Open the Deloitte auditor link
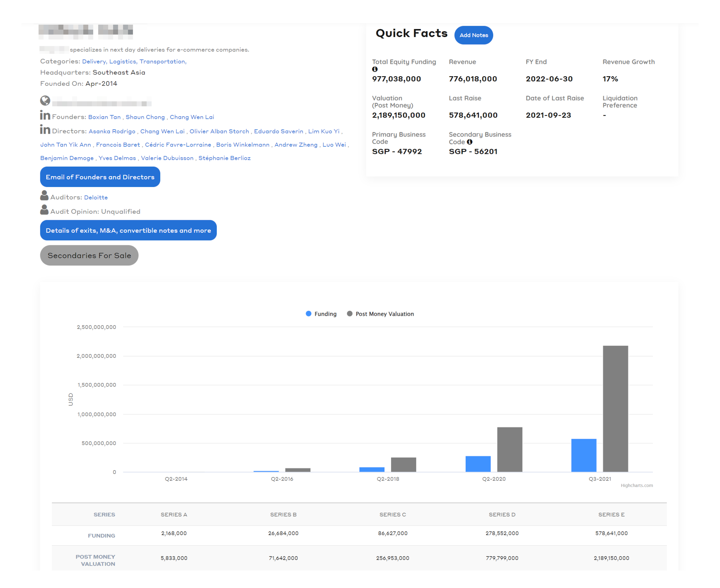Image resolution: width=720 pixels, height=588 pixels. coord(96,197)
